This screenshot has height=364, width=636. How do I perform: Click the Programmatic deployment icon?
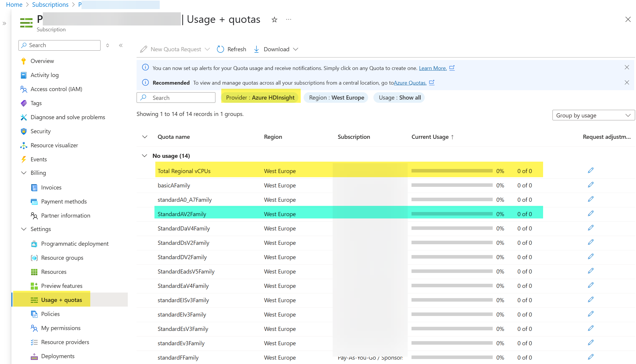(x=34, y=244)
